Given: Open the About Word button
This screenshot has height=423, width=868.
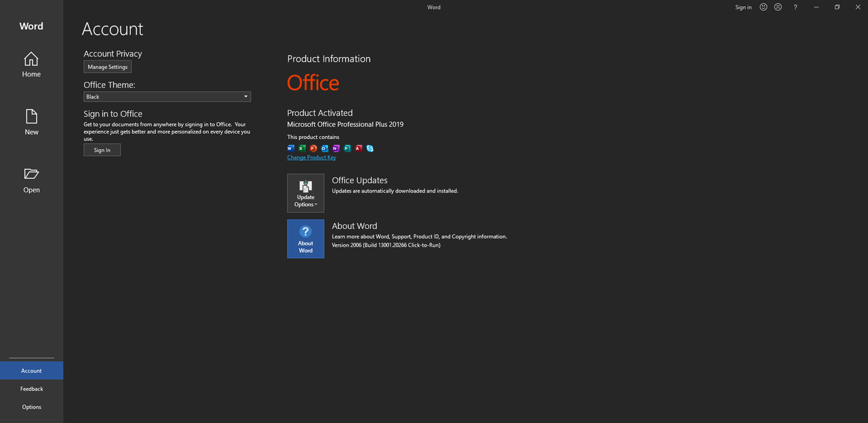Looking at the screenshot, I should [306, 239].
